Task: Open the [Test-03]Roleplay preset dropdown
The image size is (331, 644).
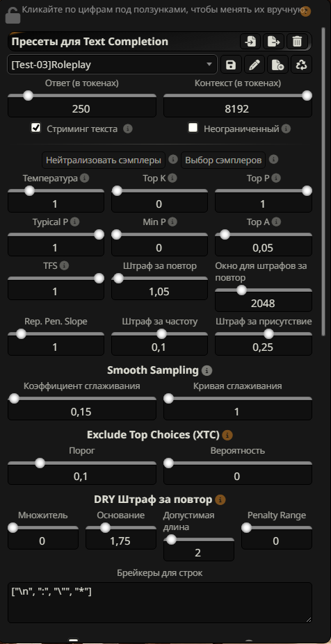Action: pos(112,65)
